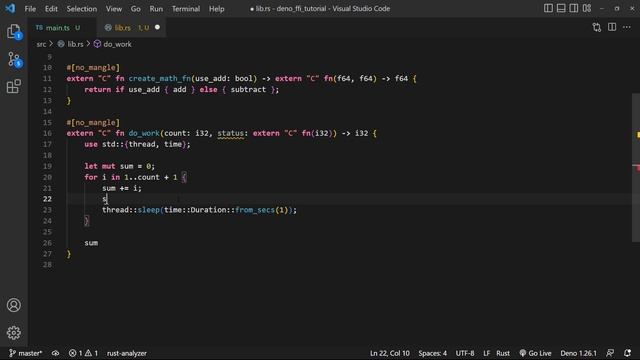Screen dimensions: 640x360
Task: Open the Source Control view
Action: [13, 60]
